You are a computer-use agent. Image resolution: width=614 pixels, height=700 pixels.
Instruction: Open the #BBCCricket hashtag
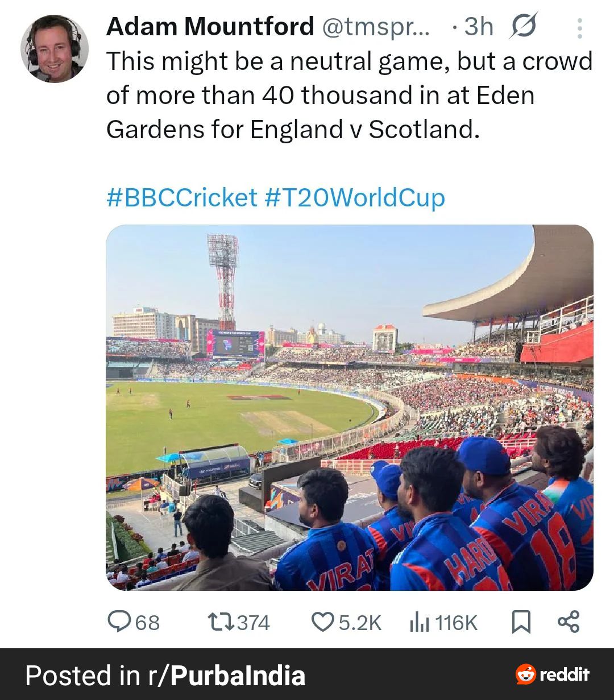[x=181, y=197]
